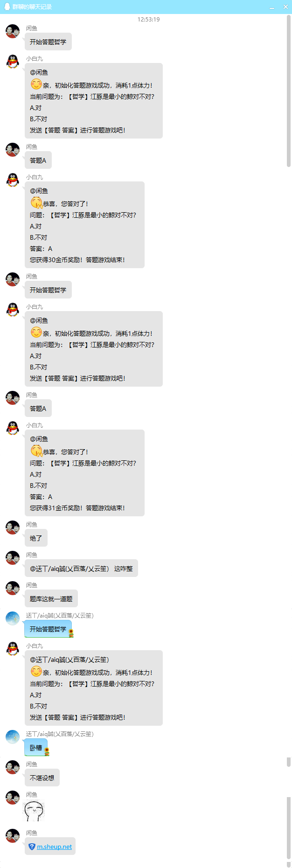Click 小白九's penguin avatar at first reply

coord(13,62)
